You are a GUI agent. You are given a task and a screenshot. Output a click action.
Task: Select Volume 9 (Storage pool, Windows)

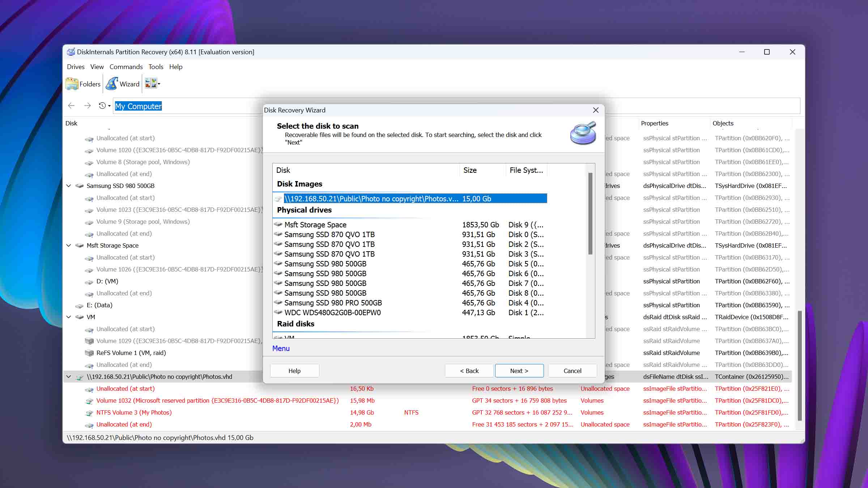click(143, 222)
